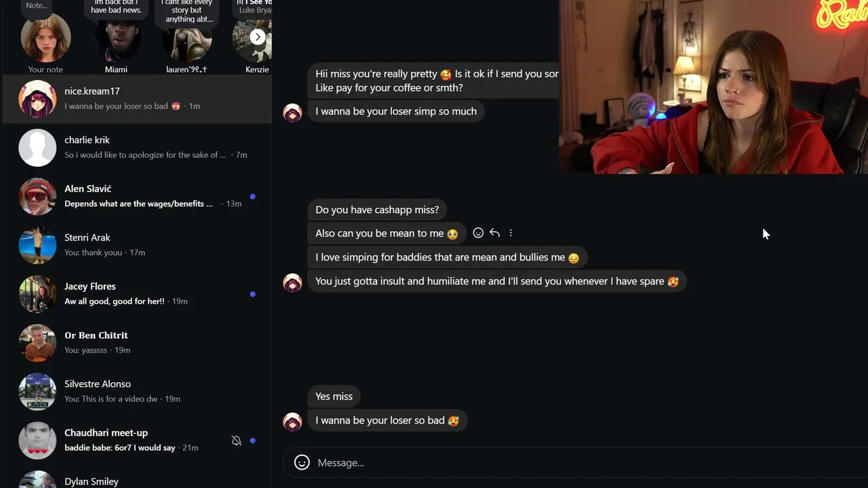Select Stenri Arak chat
This screenshot has height=488, width=868.
[137, 245]
